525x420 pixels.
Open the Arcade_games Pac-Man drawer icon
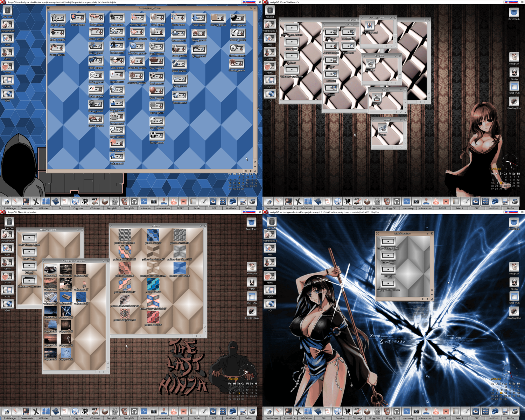[77, 17]
